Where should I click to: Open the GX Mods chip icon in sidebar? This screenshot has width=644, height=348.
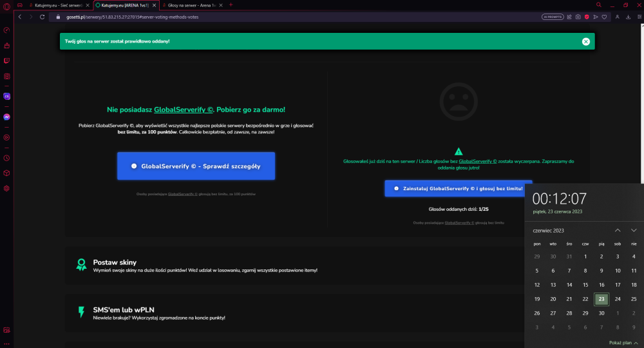pos(6,77)
